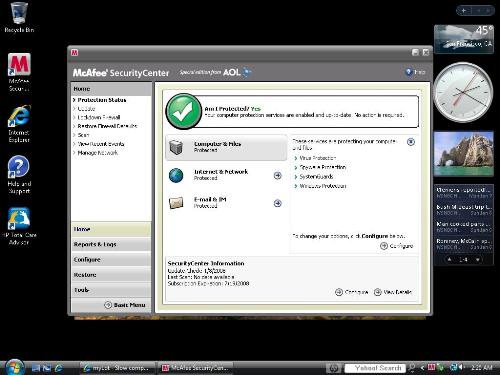The height and width of the screenshot is (375, 500).
Task: Click the feed gadget next page arrow
Action: (x=478, y=259)
